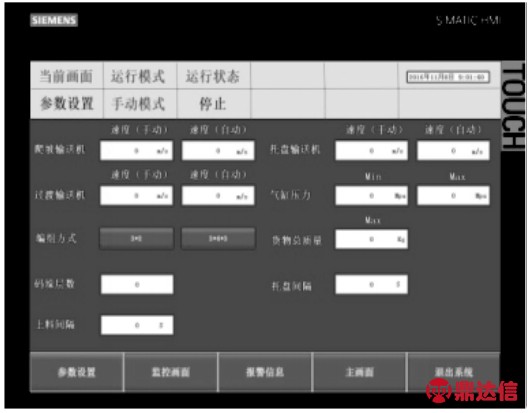The image size is (528, 413).
Task: Edit 过渡输送机 manual speed field
Action: [136, 195]
